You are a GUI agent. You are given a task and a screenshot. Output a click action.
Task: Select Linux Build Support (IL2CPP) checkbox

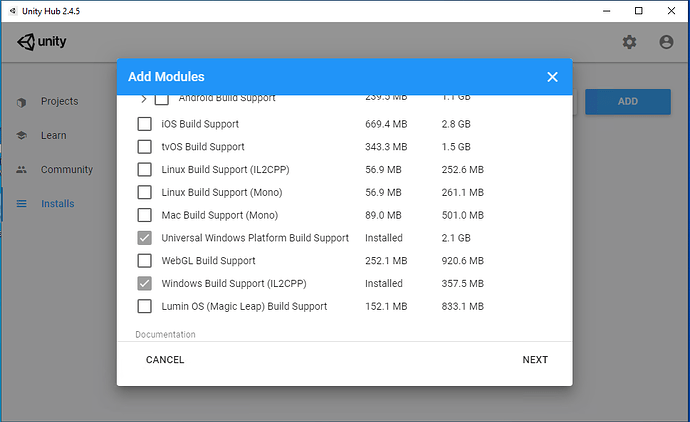(144, 170)
